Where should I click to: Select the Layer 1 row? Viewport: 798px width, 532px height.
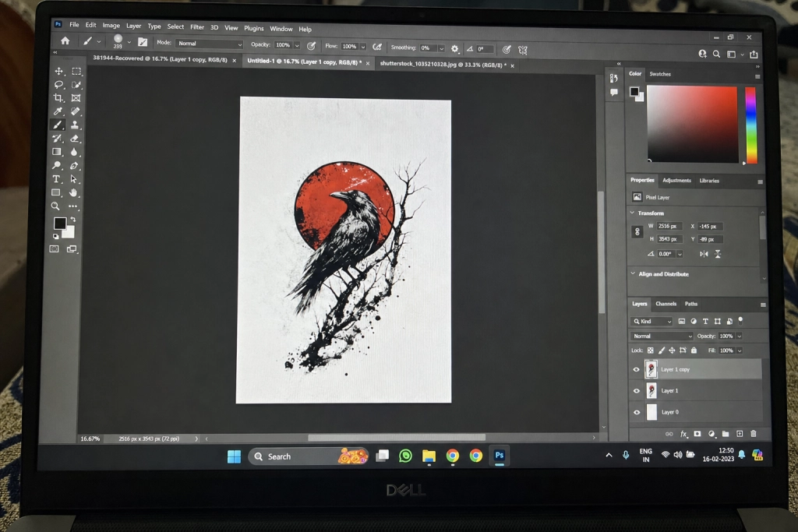pyautogui.click(x=696, y=390)
